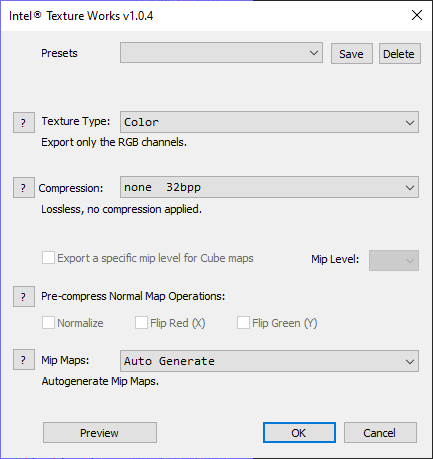The image size is (433, 459).
Task: Check the Flip Green (Y) option
Action: [x=243, y=323]
